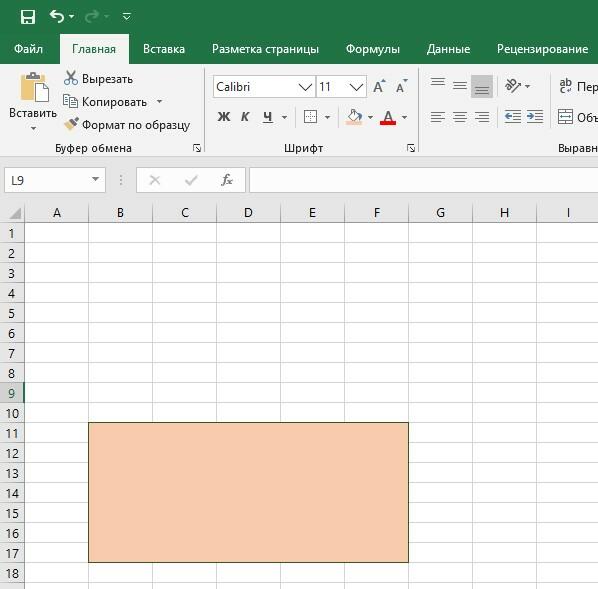
Task: Select row 9 header
Action: [x=12, y=393]
